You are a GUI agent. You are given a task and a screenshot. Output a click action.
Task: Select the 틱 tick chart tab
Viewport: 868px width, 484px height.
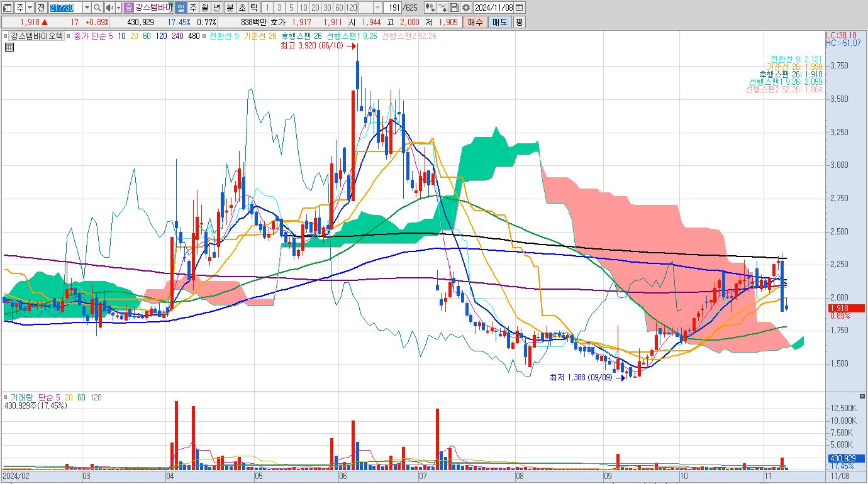(253, 8)
